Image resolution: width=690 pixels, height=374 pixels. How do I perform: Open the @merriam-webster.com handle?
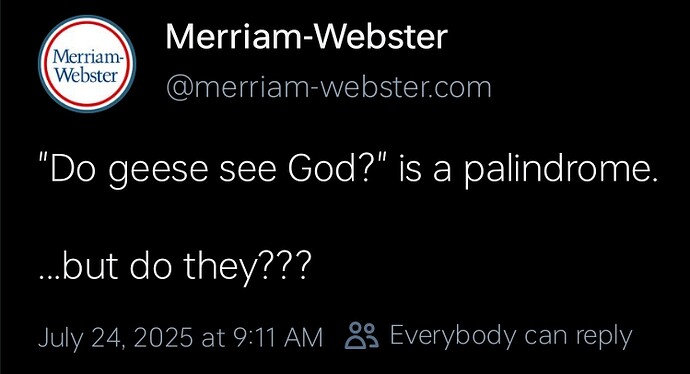(328, 87)
